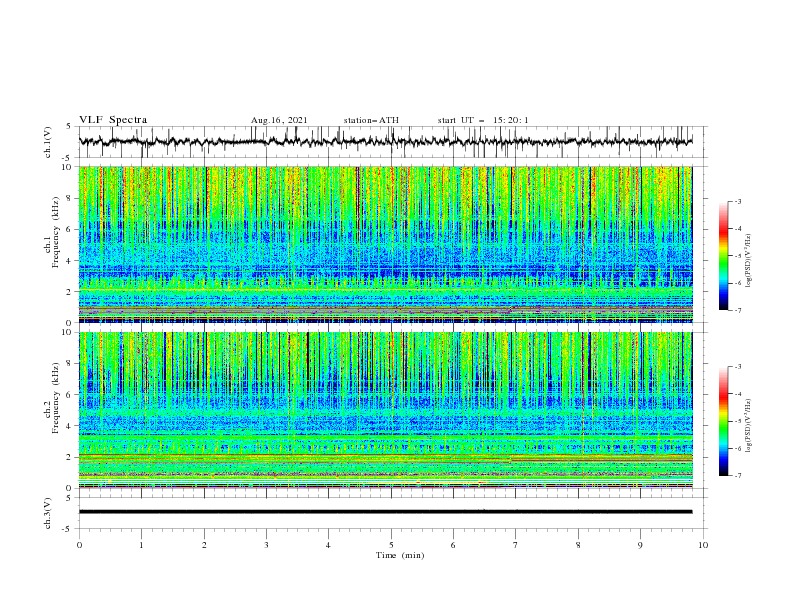Click the "ch.1(V)" axis label
The image size is (792, 612).
(48, 142)
